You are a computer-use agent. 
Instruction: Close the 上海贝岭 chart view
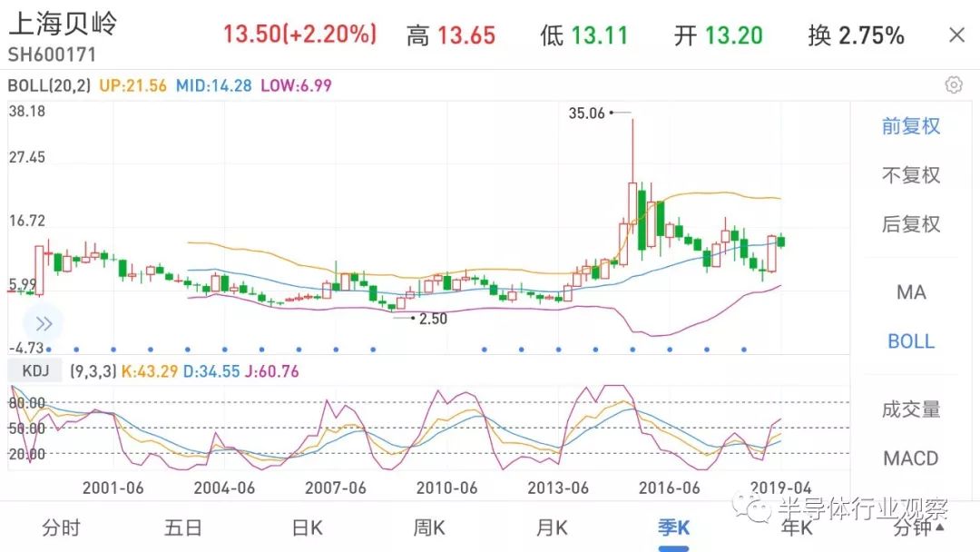(x=956, y=35)
